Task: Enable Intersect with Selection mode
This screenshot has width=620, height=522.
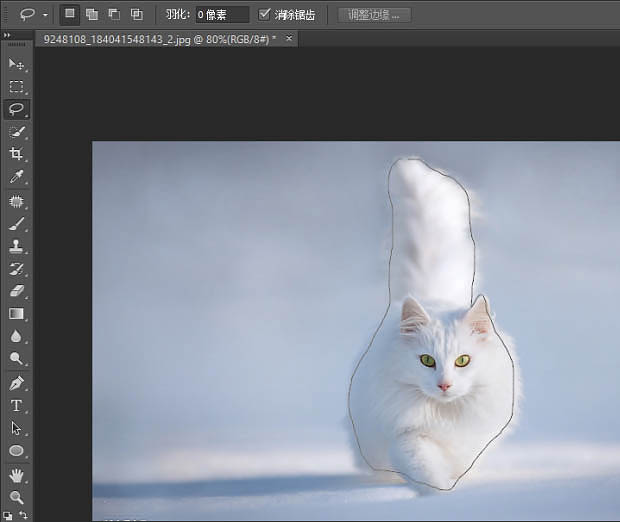Action: pyautogui.click(x=136, y=15)
